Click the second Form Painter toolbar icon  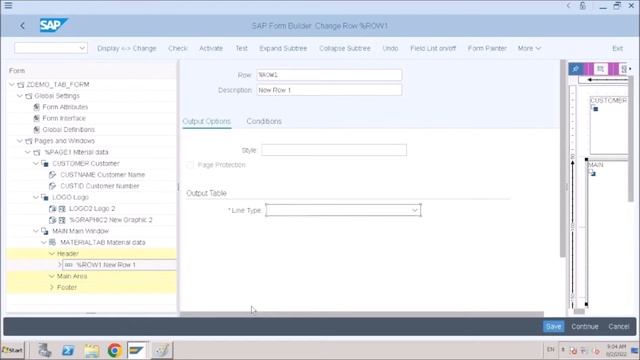coord(600,69)
